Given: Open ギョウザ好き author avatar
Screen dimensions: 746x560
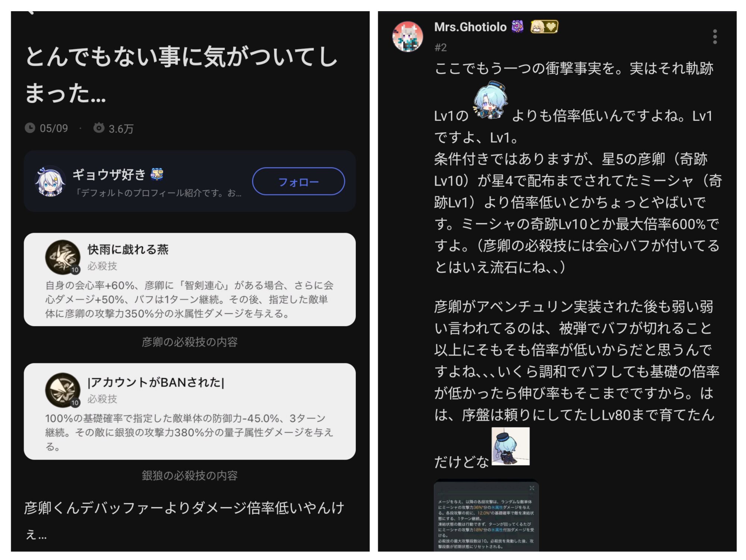Looking at the screenshot, I should click(x=50, y=181).
